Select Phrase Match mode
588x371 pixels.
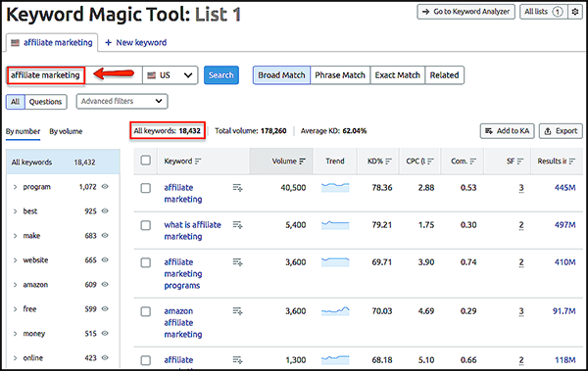pos(340,75)
